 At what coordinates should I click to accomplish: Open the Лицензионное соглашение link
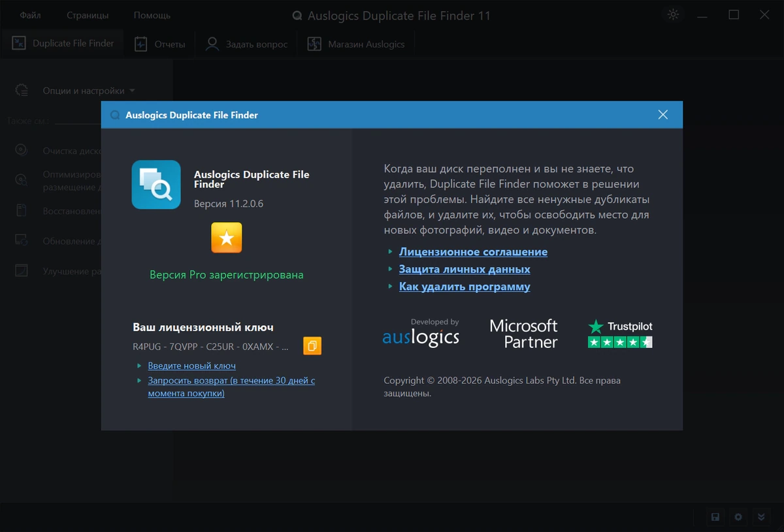pos(473,251)
